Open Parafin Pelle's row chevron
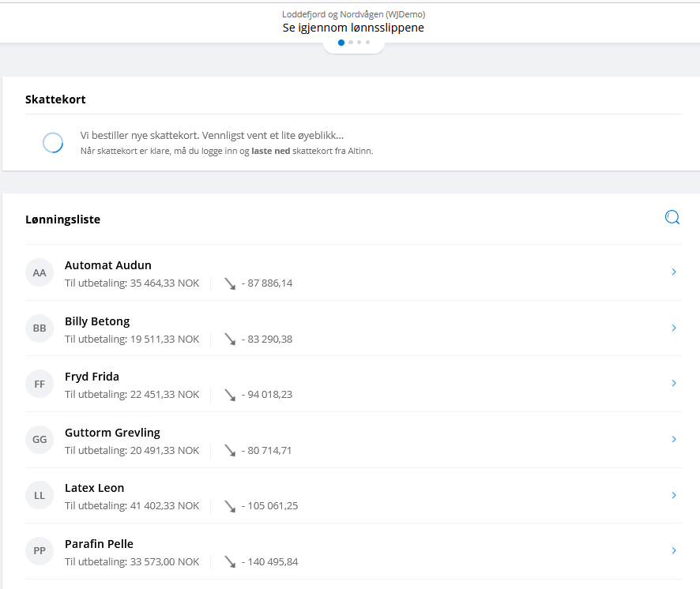 click(x=674, y=550)
